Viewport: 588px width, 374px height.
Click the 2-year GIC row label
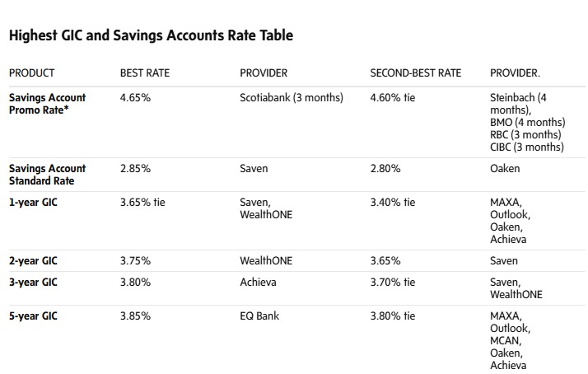[x=33, y=261]
